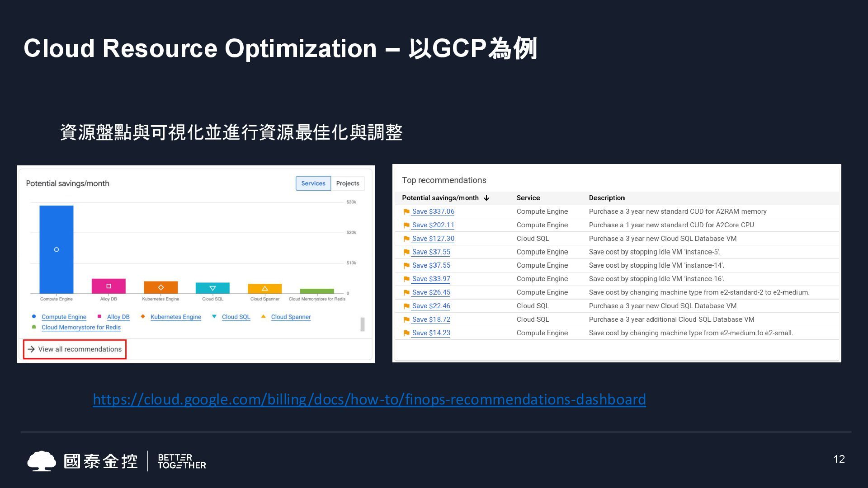Click the Description column header
This screenshot has height=488, width=868.
[607, 198]
